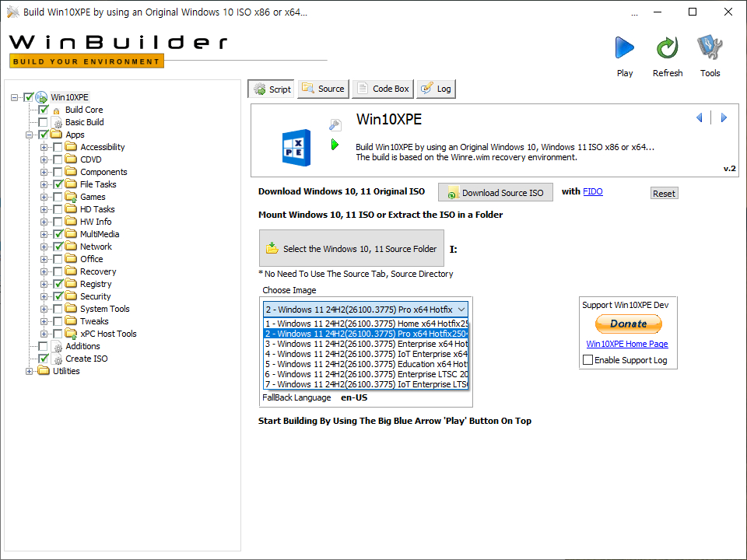
Task: Select the Build Core tree item
Action: pos(84,110)
